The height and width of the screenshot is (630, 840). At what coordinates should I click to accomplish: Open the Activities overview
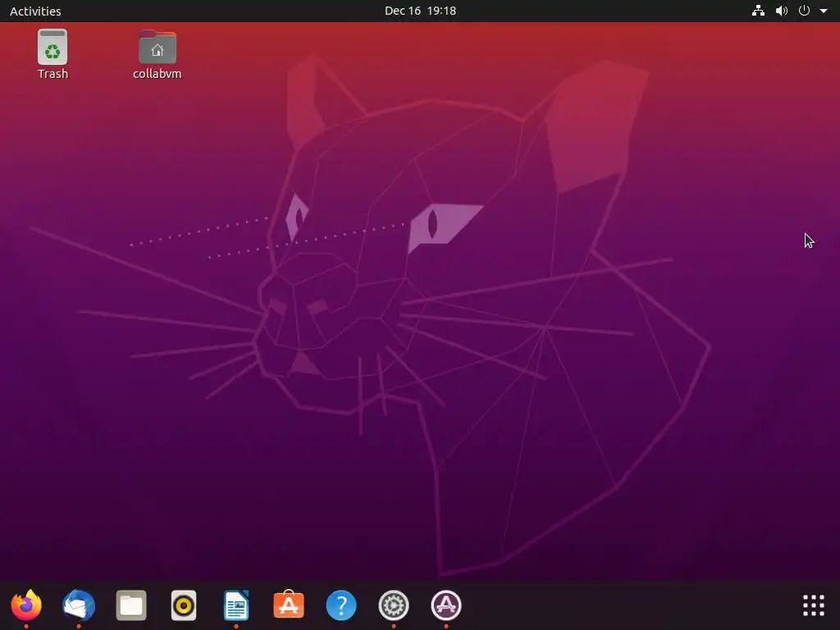click(x=35, y=11)
